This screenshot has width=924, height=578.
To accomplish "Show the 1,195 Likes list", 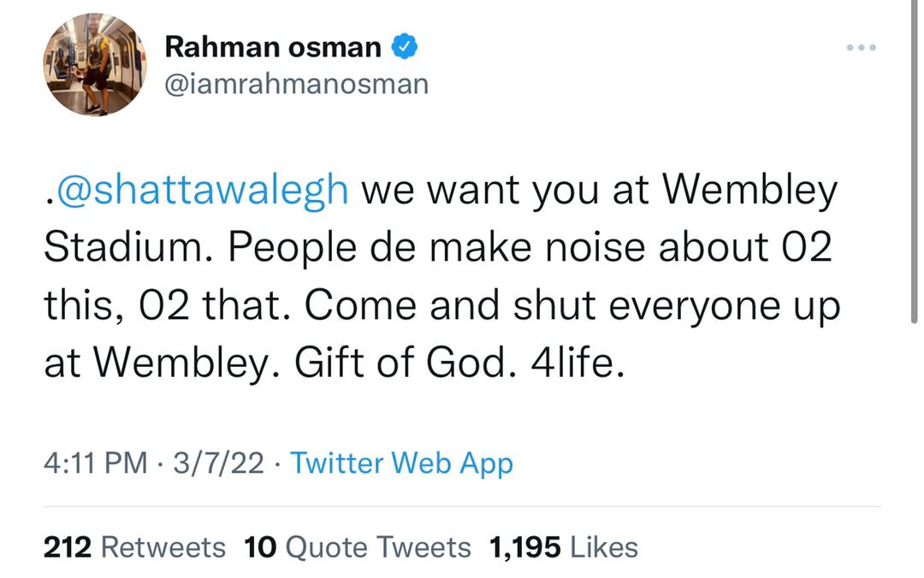I will click(x=563, y=547).
